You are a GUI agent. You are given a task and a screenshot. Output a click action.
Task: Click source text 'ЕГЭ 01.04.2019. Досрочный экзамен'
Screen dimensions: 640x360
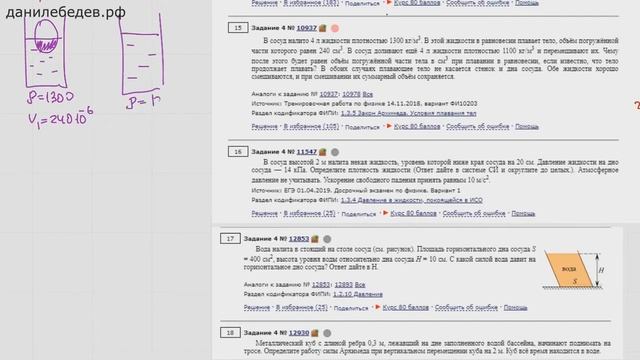[354, 191]
